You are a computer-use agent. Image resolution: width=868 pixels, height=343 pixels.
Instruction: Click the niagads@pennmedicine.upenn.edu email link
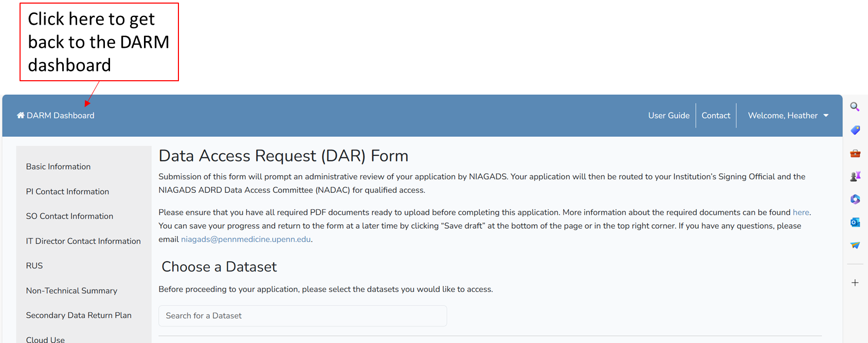(246, 239)
